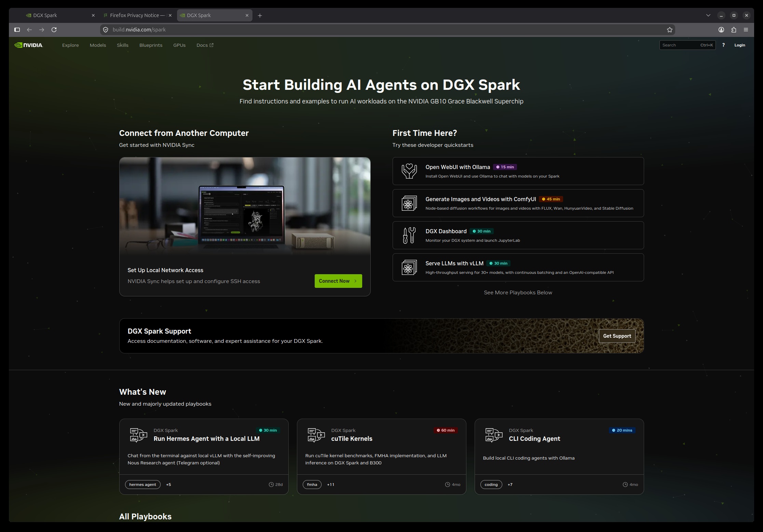Click the shield tracking protection icon
This screenshot has height=532, width=763.
[106, 30]
